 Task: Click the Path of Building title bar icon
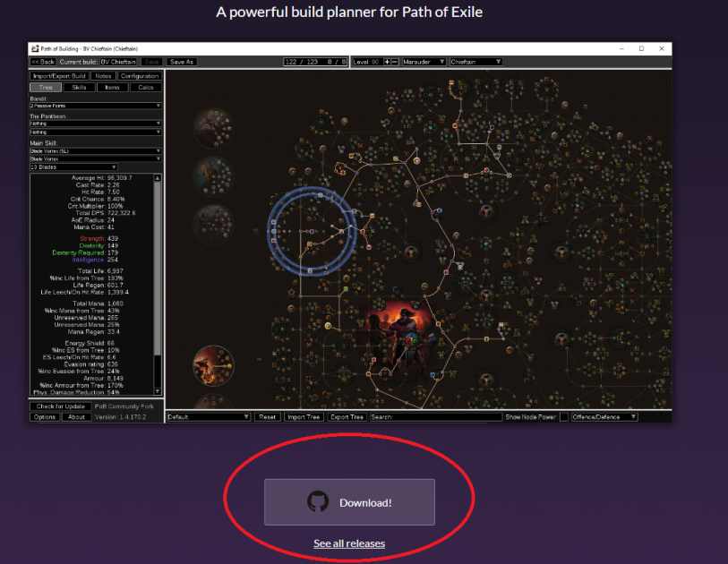[x=34, y=48]
